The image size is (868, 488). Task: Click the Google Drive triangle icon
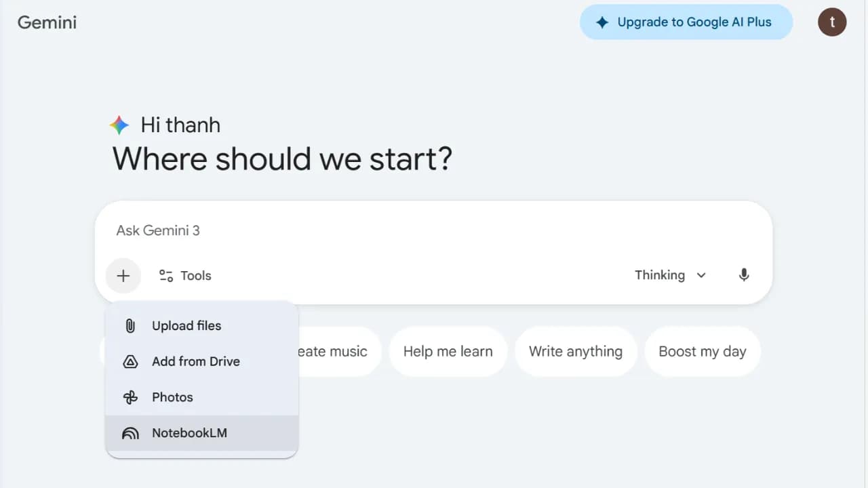(x=130, y=361)
